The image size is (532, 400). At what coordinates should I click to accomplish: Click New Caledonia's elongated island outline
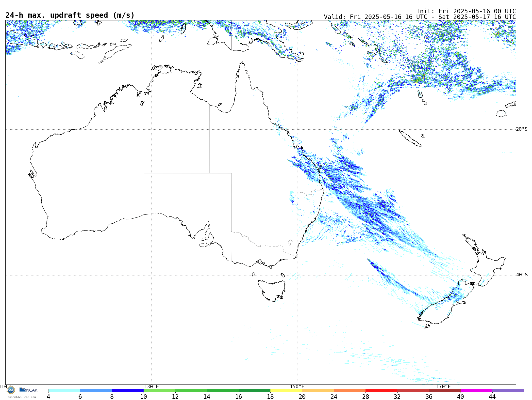[x=410, y=138]
